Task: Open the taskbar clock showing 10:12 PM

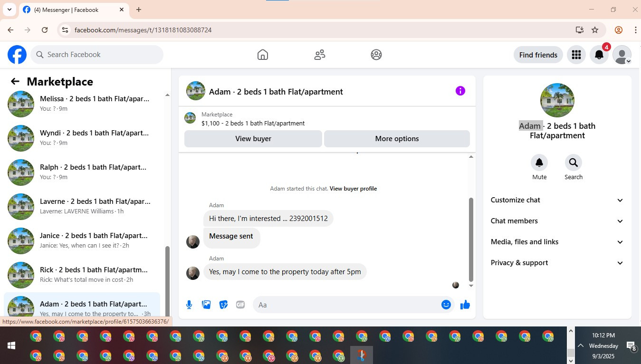Action: click(603, 345)
